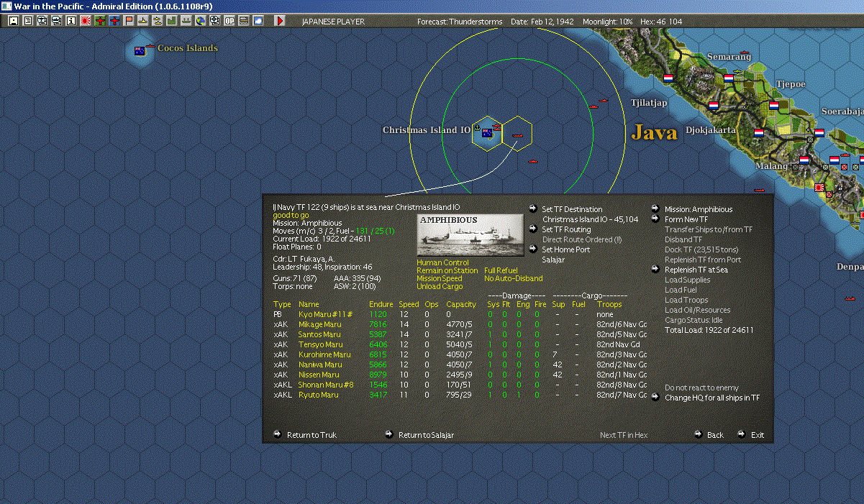Screen dimensions: 864x504
Task: Open Set TF Destination selector
Action: pos(572,209)
